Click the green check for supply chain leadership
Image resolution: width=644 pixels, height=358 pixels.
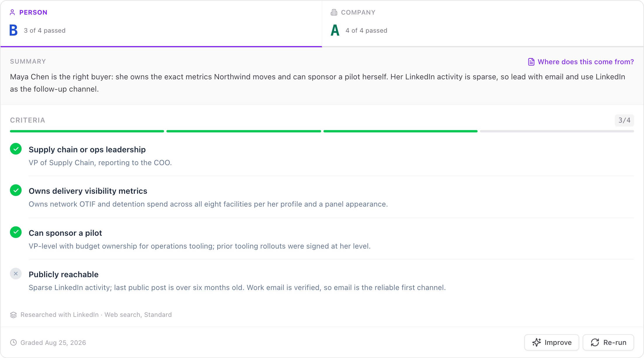(x=16, y=149)
